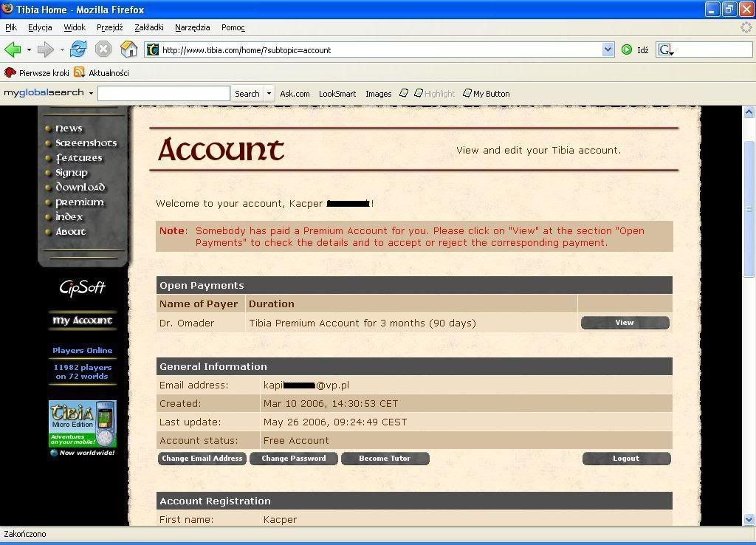Click the vertical scrollbar thumb
The height and width of the screenshot is (545, 756).
point(749,209)
